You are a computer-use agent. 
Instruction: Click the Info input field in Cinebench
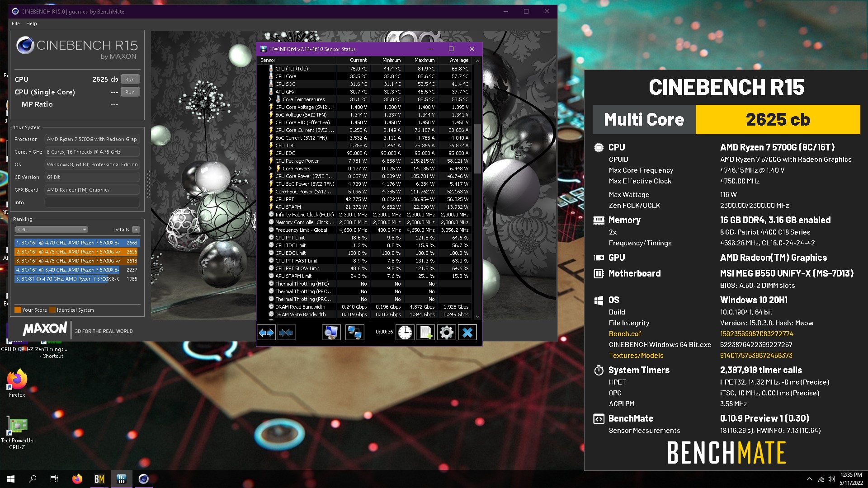[x=92, y=202]
